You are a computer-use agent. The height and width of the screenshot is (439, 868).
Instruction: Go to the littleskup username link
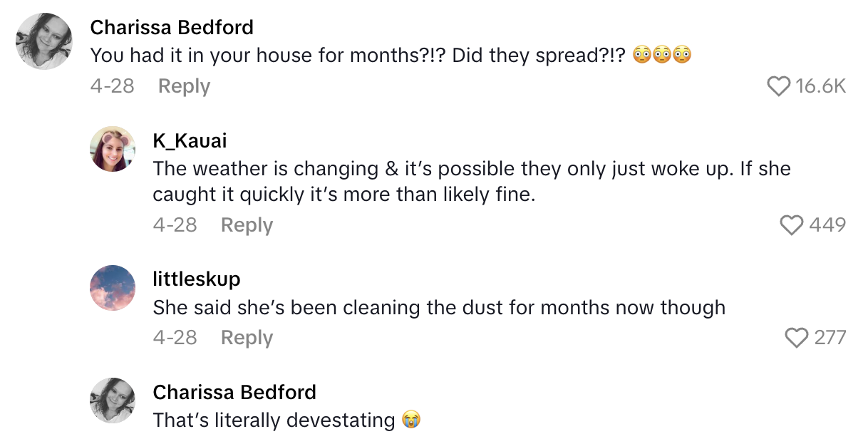tap(196, 279)
